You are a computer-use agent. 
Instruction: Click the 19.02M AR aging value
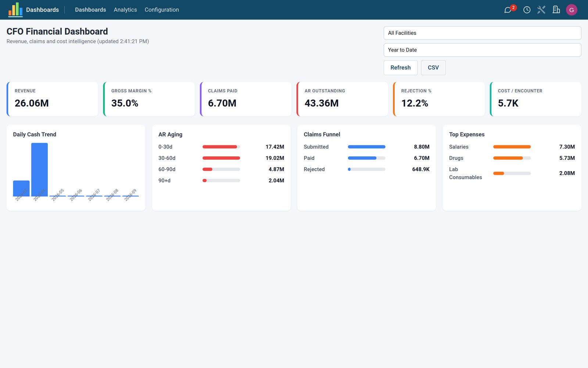tap(275, 158)
